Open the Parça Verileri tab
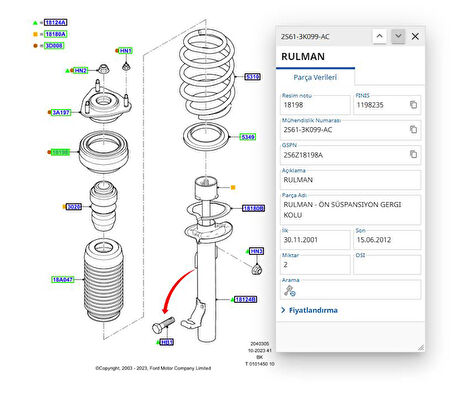Screen dimensions: 452x397 point(315,77)
